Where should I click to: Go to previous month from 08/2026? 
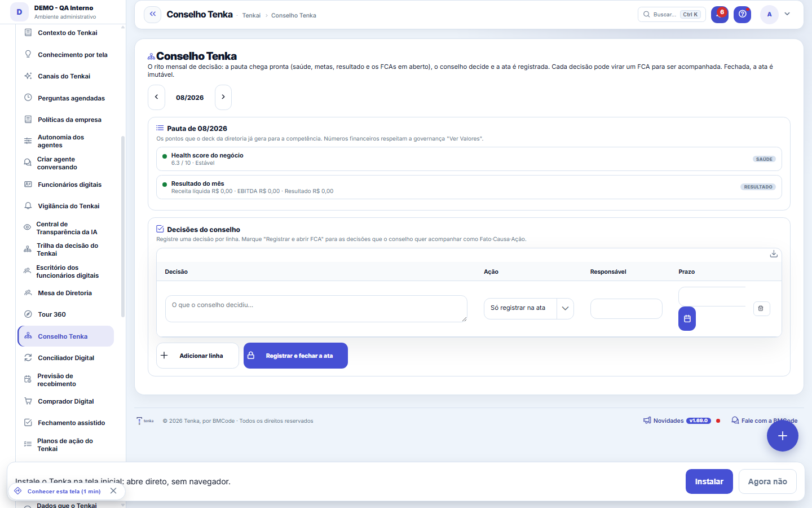tap(156, 97)
